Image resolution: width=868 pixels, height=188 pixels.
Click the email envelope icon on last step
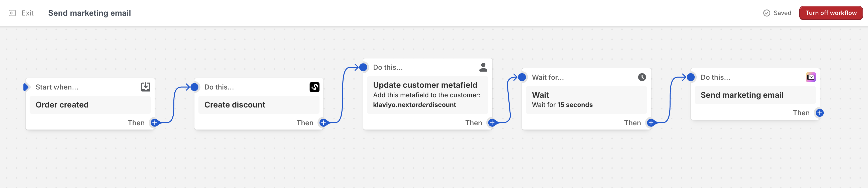811,77
